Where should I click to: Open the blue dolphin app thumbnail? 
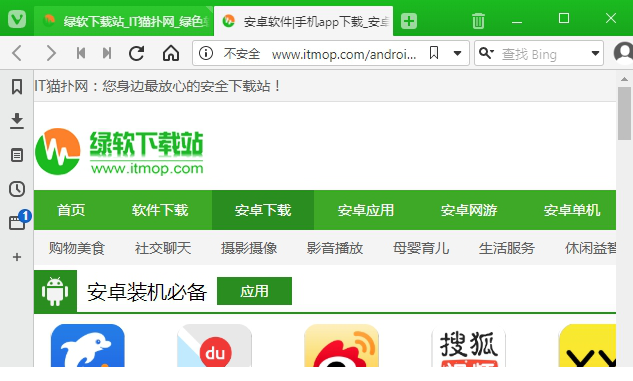tap(88, 345)
